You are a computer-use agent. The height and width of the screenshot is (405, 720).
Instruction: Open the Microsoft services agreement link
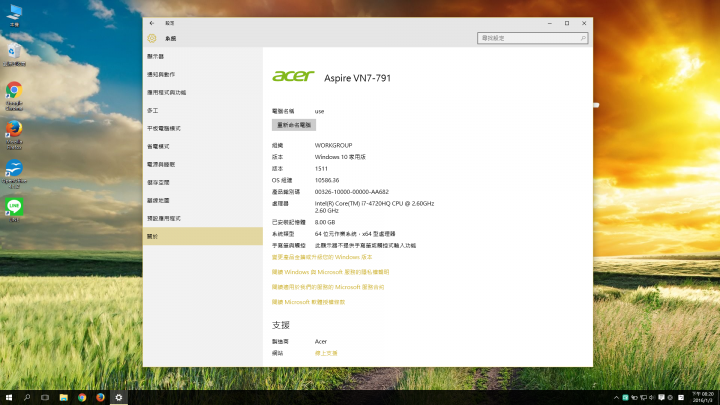point(328,287)
